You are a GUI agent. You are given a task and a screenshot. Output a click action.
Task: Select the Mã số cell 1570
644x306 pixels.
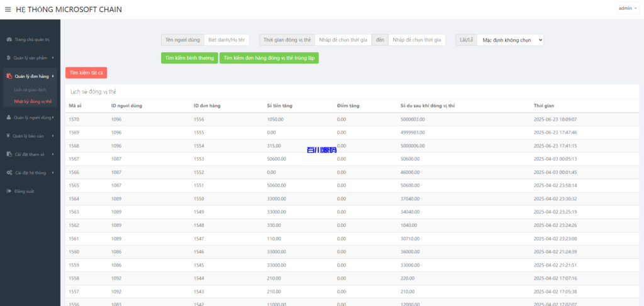click(74, 119)
